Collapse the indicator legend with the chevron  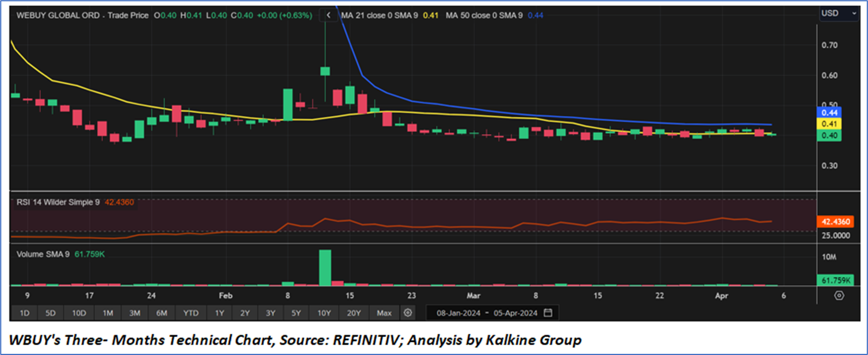click(328, 16)
